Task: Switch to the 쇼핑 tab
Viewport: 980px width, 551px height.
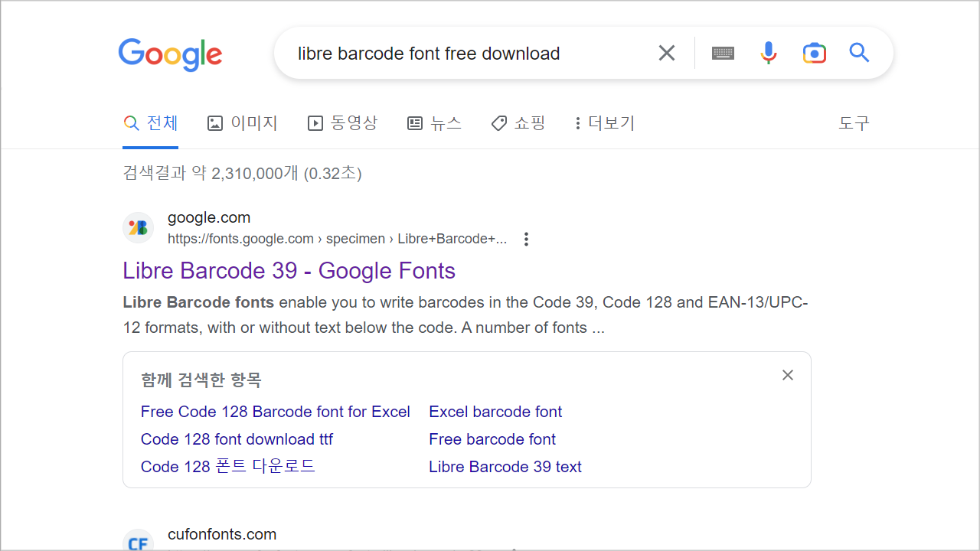Action: click(x=518, y=123)
